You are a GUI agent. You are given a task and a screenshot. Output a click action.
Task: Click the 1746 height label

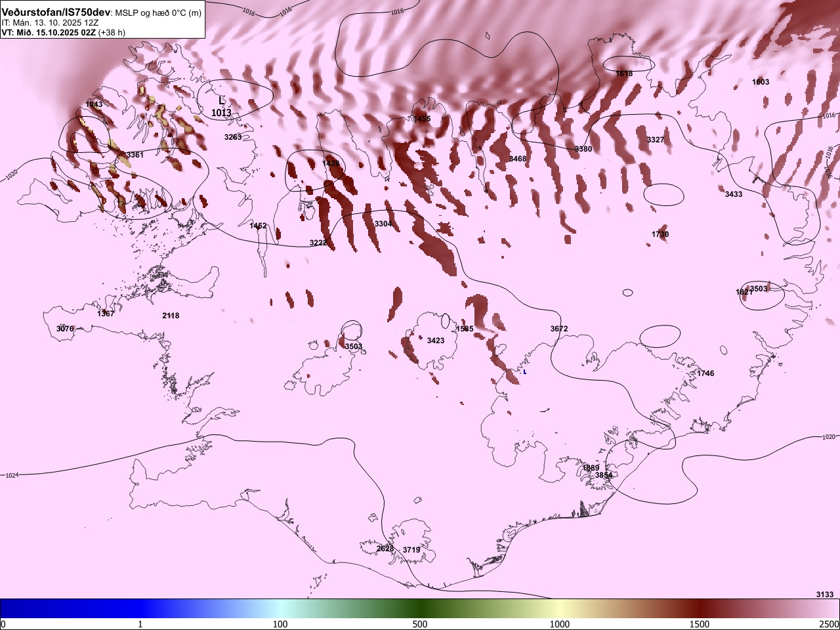coord(705,373)
